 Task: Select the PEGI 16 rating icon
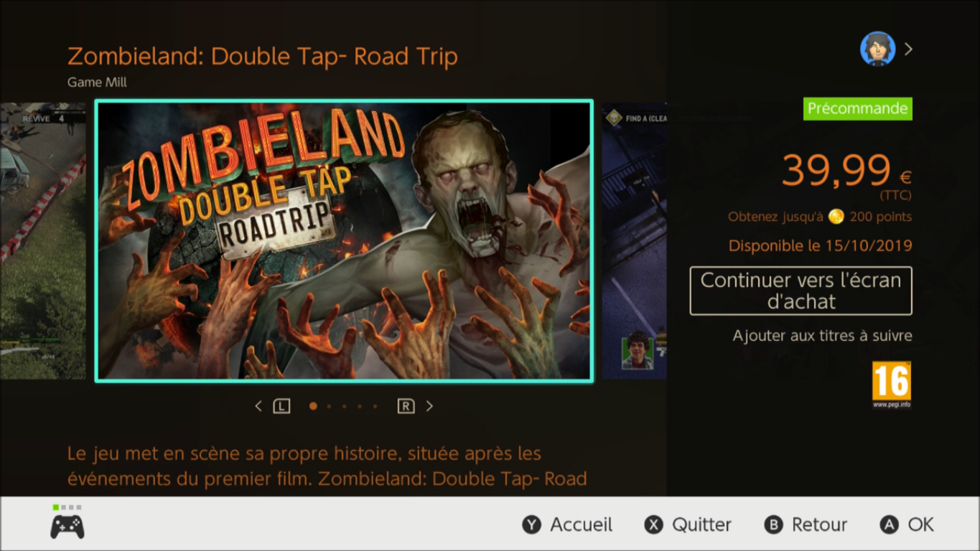tap(892, 385)
